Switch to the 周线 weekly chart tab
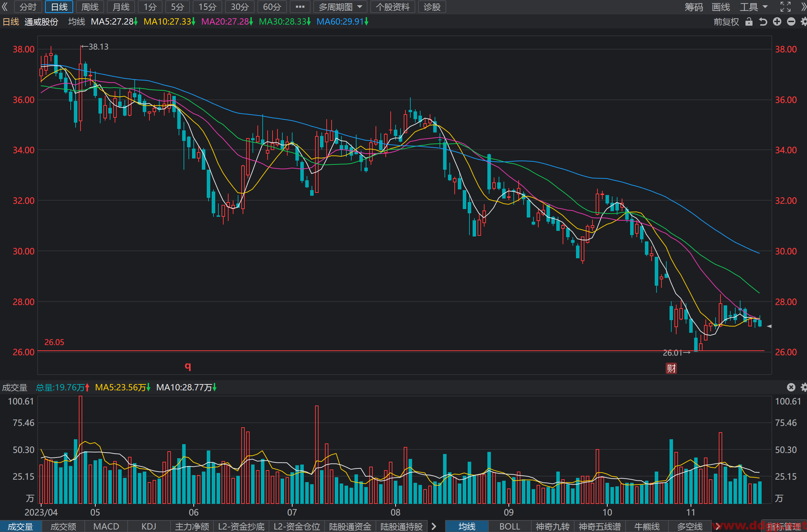This screenshot has width=807, height=532. [x=90, y=7]
